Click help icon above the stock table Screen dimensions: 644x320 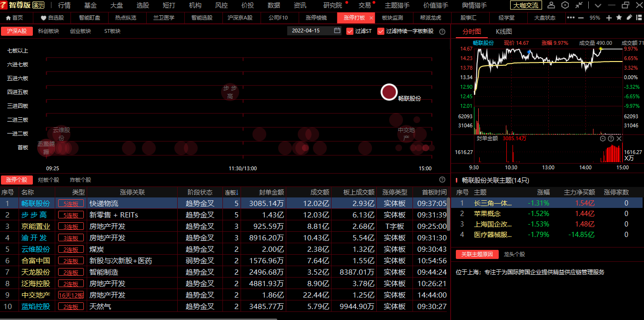tap(442, 180)
